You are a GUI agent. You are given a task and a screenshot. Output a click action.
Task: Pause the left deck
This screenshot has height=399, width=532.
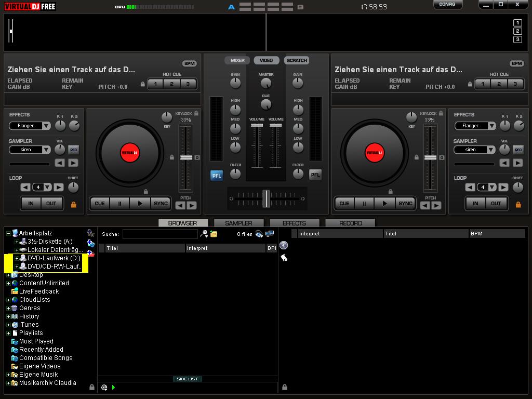[119, 204]
